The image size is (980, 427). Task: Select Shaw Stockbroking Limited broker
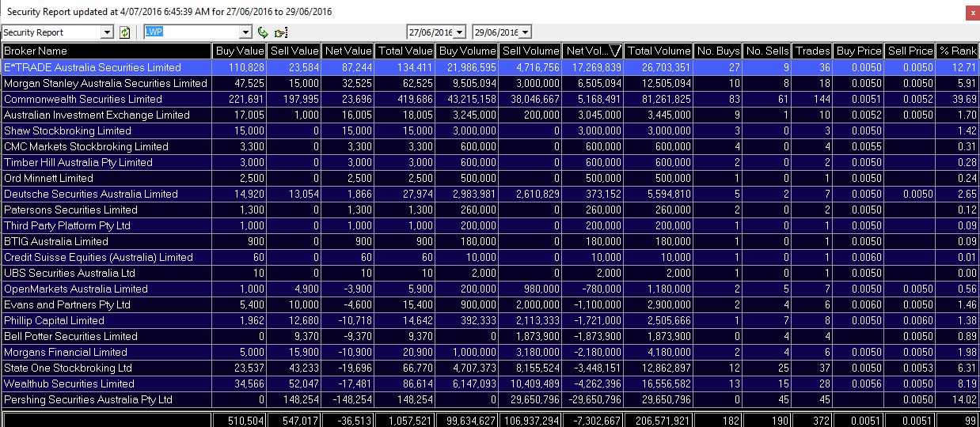[67, 130]
